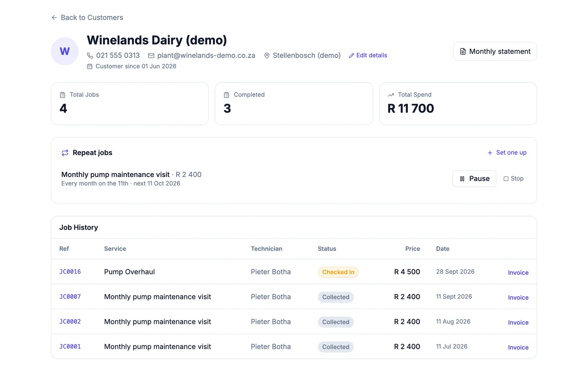The width and height of the screenshot is (588, 365).
Task: Click the back arrow icon beside Back to Customers
Action: pos(54,18)
